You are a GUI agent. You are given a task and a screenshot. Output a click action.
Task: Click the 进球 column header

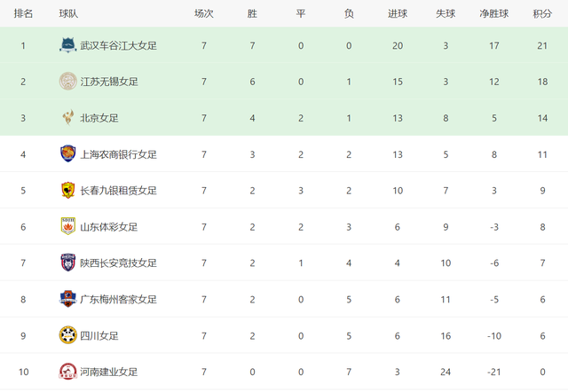398,14
